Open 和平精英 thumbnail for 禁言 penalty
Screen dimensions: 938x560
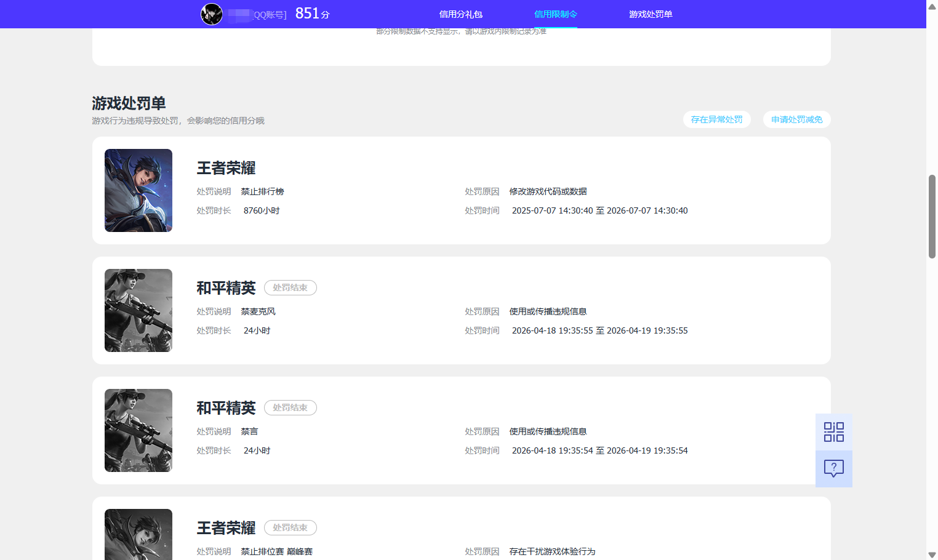[x=138, y=430]
